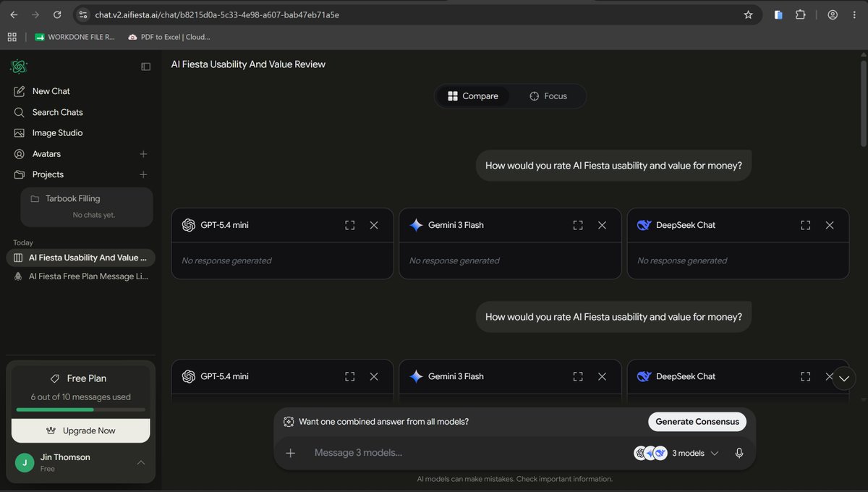The height and width of the screenshot is (492, 868).
Task: Close first GPT-5.4 mini panel
Action: [x=374, y=225]
